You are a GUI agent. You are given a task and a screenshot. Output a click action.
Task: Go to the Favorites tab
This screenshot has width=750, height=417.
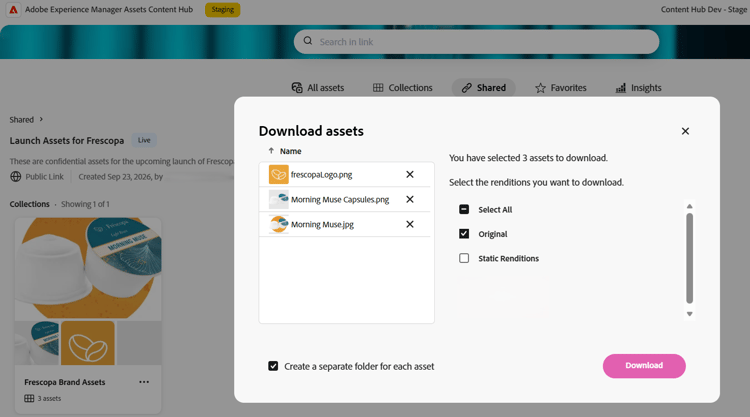pyautogui.click(x=561, y=88)
